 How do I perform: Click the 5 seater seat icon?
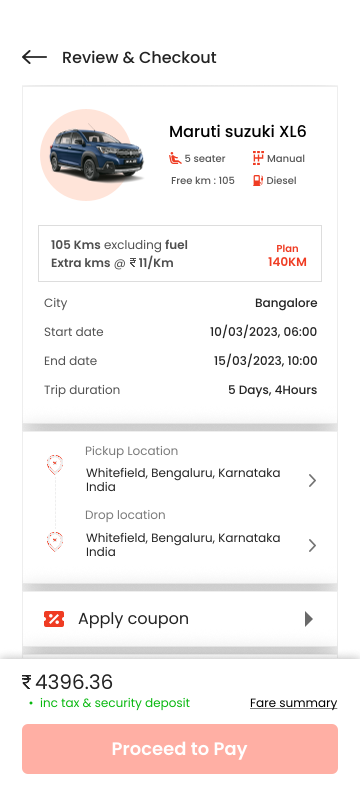tap(175, 158)
